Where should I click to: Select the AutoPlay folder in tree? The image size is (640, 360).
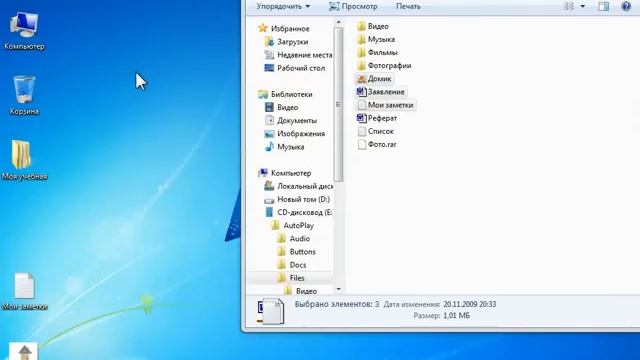[293, 225]
